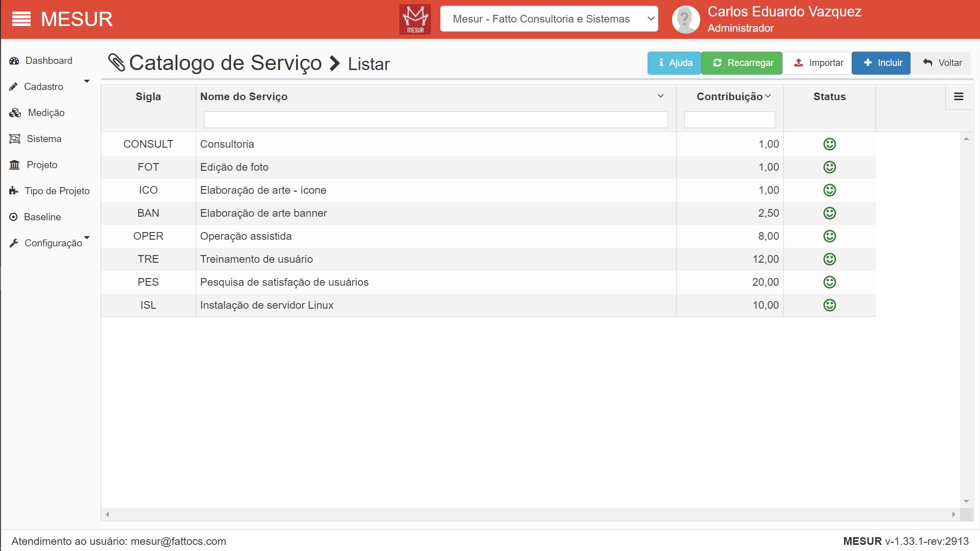This screenshot has width=980, height=551.
Task: Click the Importar button
Action: point(817,63)
